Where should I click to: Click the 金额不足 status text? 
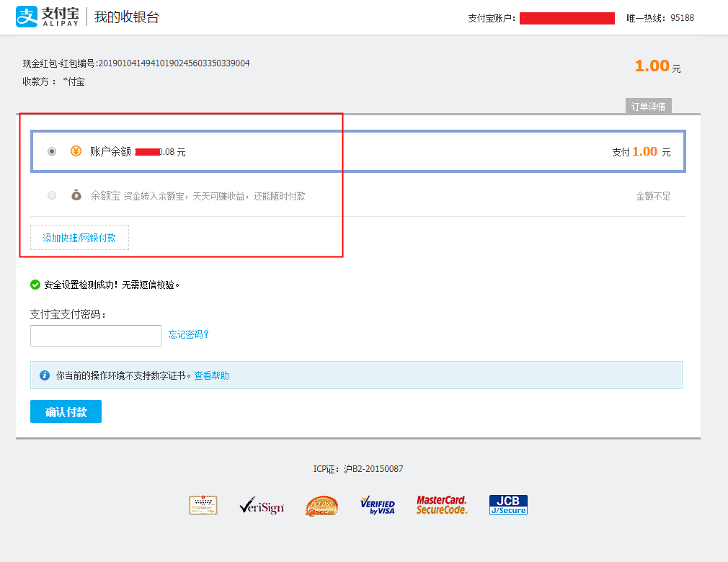653,196
